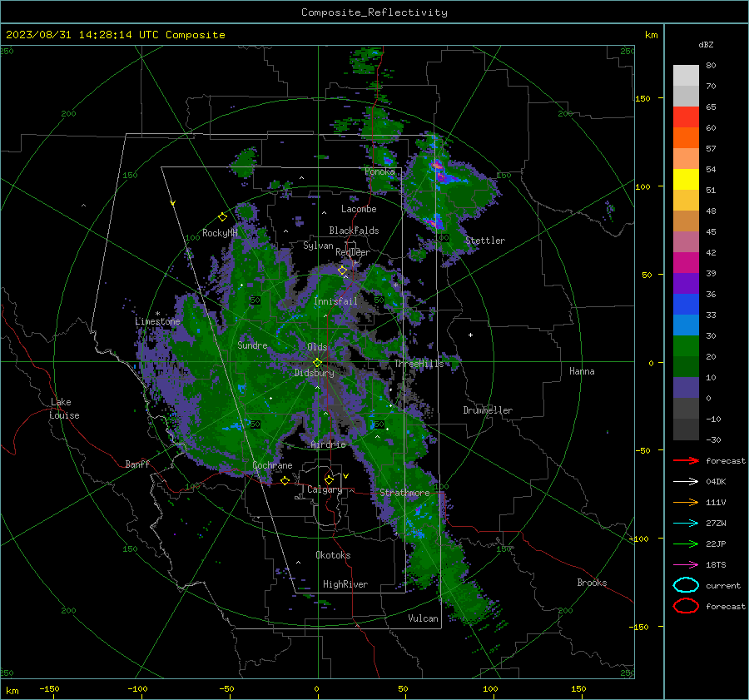Click the white 04DK arrow icon
The image size is (749, 700).
pyautogui.click(x=686, y=482)
